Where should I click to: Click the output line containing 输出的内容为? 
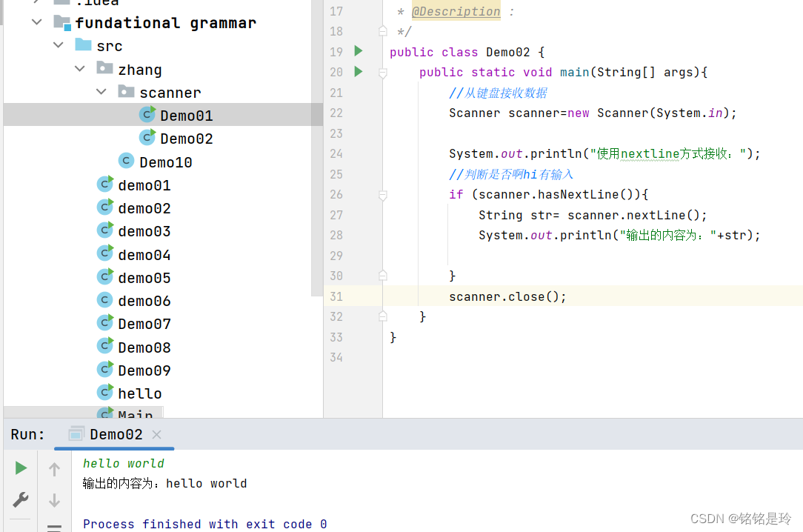164,483
